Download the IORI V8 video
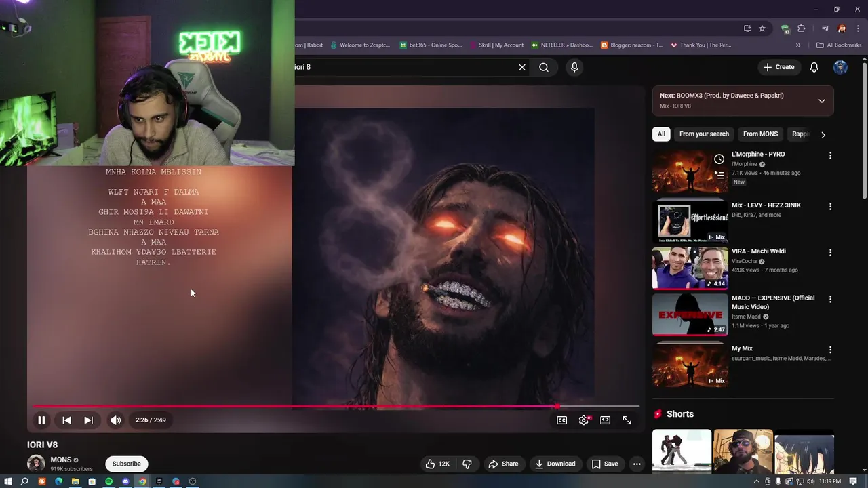This screenshot has width=868, height=488. coord(555,464)
